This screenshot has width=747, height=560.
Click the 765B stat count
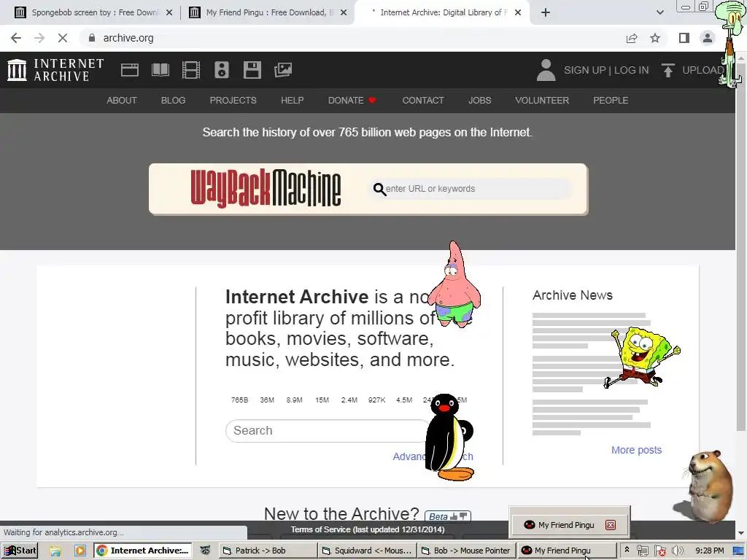pyautogui.click(x=239, y=400)
